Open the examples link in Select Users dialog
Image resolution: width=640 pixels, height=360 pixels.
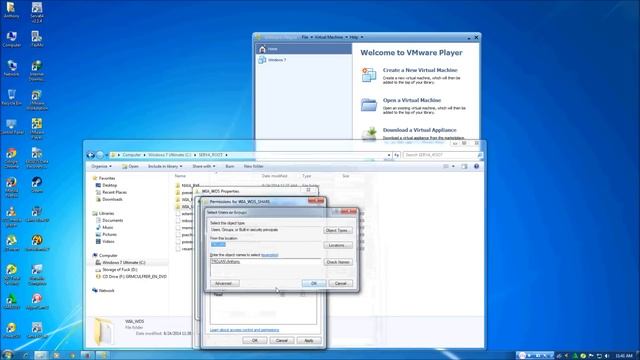(x=270, y=255)
